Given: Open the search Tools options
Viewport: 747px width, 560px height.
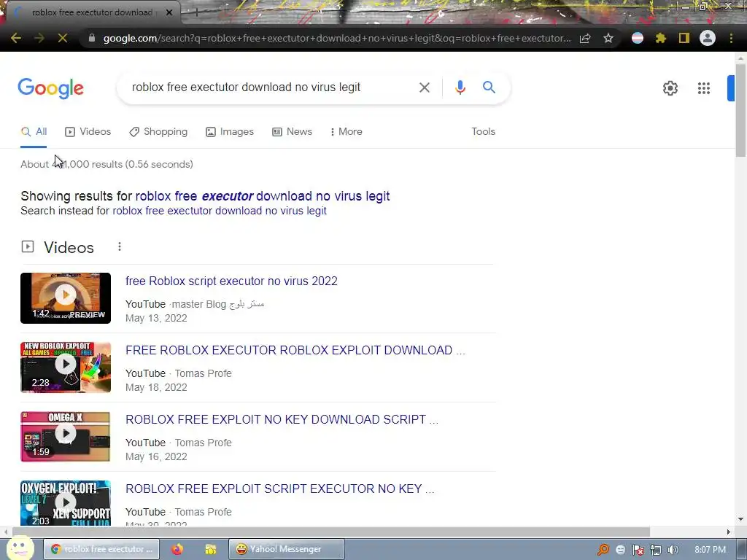Looking at the screenshot, I should 483,132.
